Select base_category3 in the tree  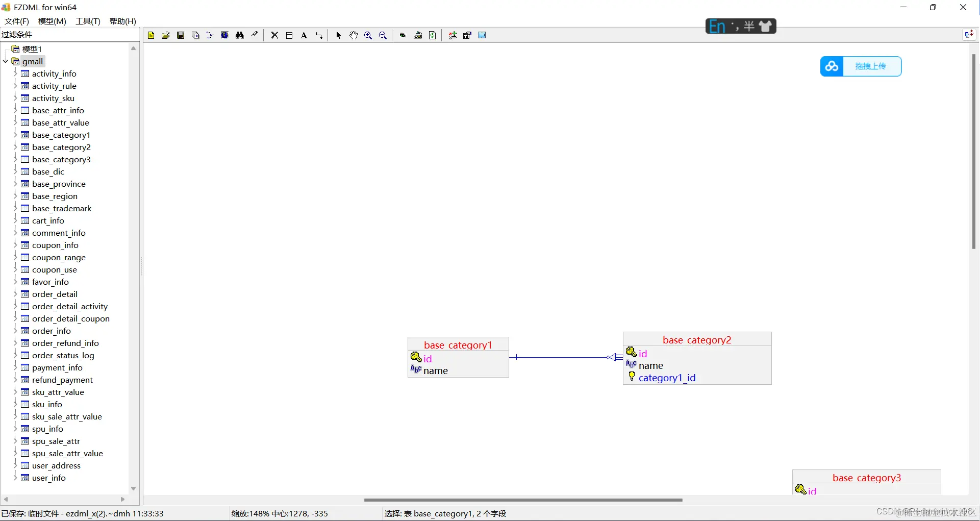61,159
